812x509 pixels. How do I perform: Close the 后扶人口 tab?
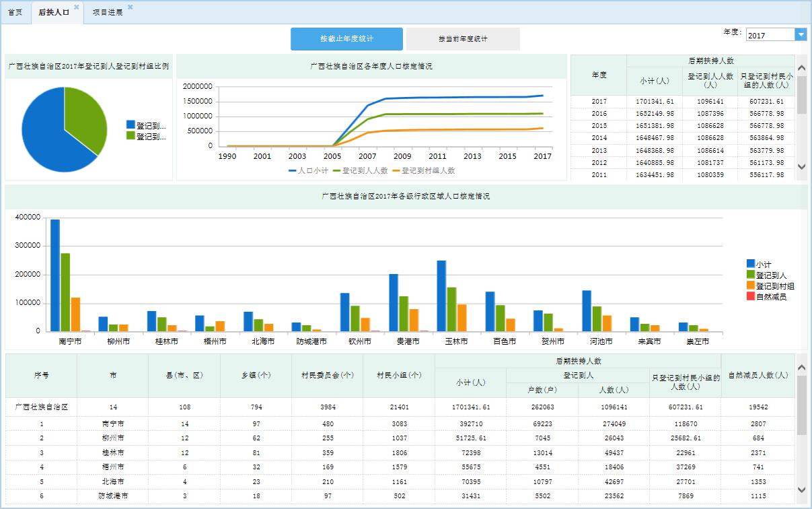(76, 7)
